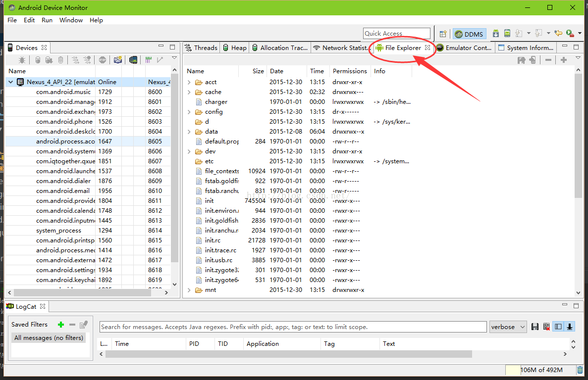Click the Screen Capture camera icon
The height and width of the screenshot is (380, 588).
pos(118,60)
